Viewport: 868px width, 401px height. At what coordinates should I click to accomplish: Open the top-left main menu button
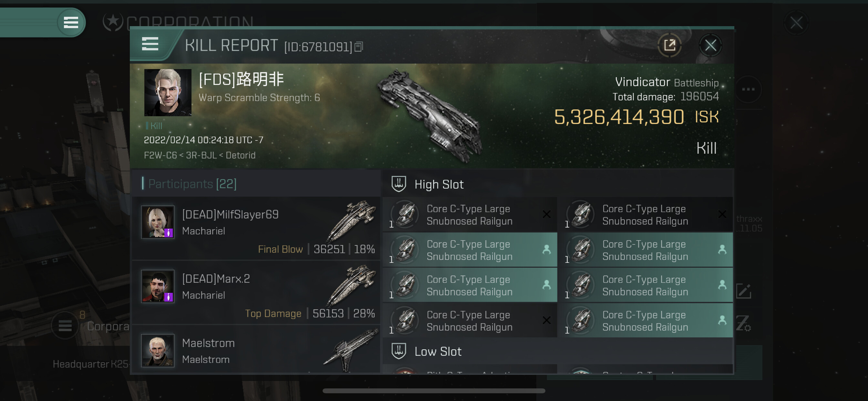71,23
